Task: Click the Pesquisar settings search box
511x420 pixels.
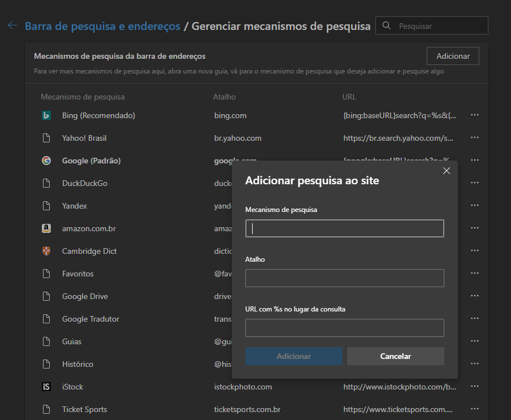Action: click(432, 25)
